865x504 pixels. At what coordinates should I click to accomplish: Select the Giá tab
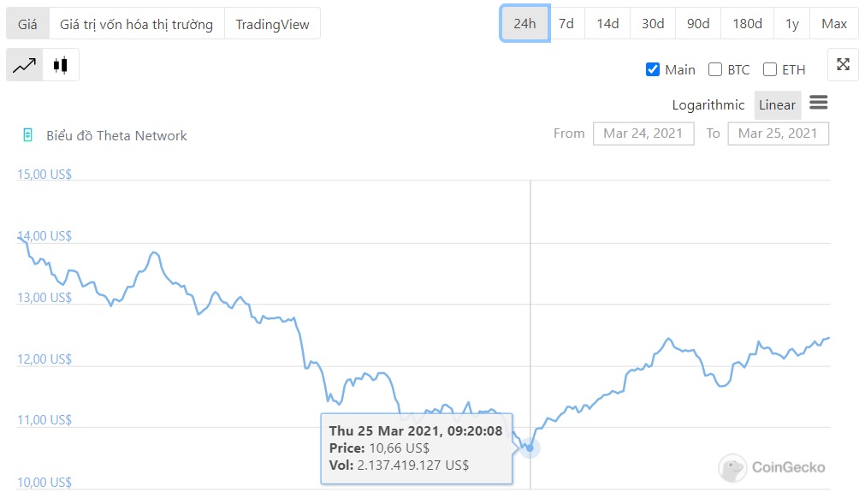(x=27, y=24)
